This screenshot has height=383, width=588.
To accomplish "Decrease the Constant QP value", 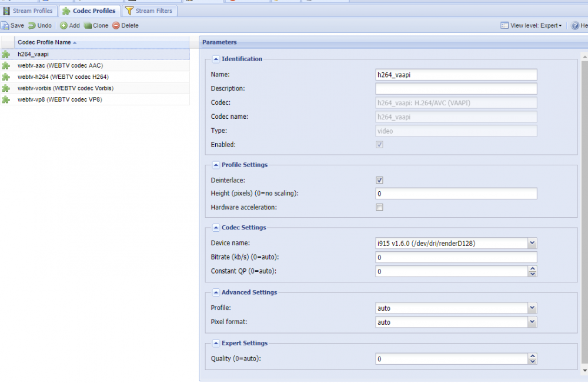I will point(532,274).
